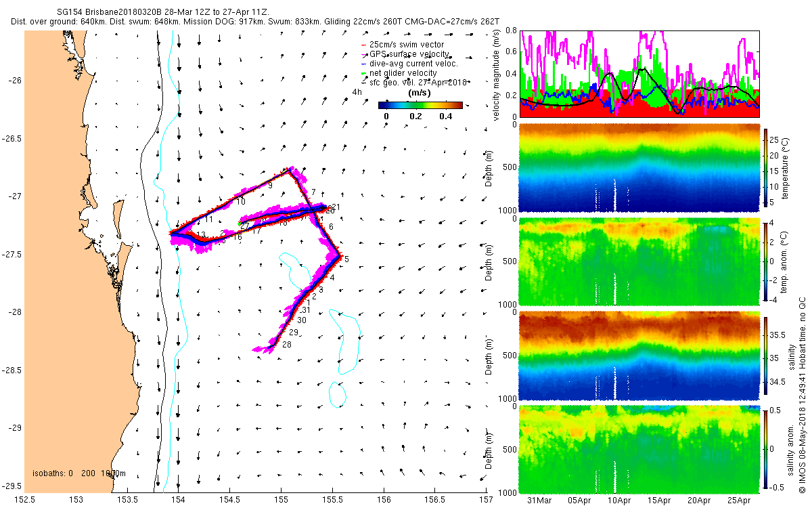Click the temp. anom. (°C) colorbar
812x508 pixels.
tap(767, 261)
